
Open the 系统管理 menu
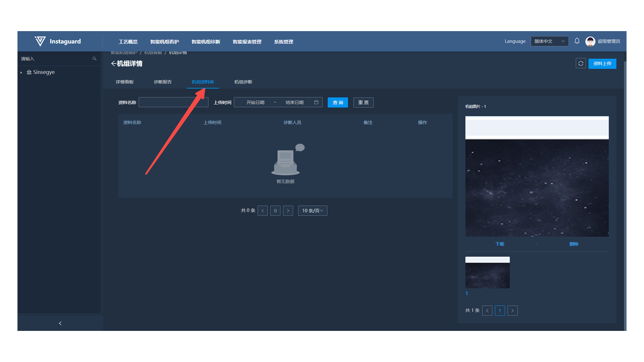click(283, 42)
